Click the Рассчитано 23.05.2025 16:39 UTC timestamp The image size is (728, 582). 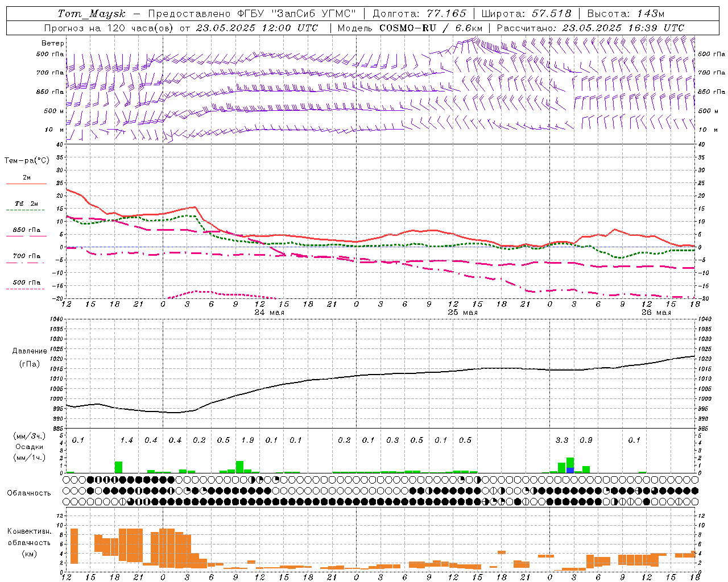coord(590,28)
